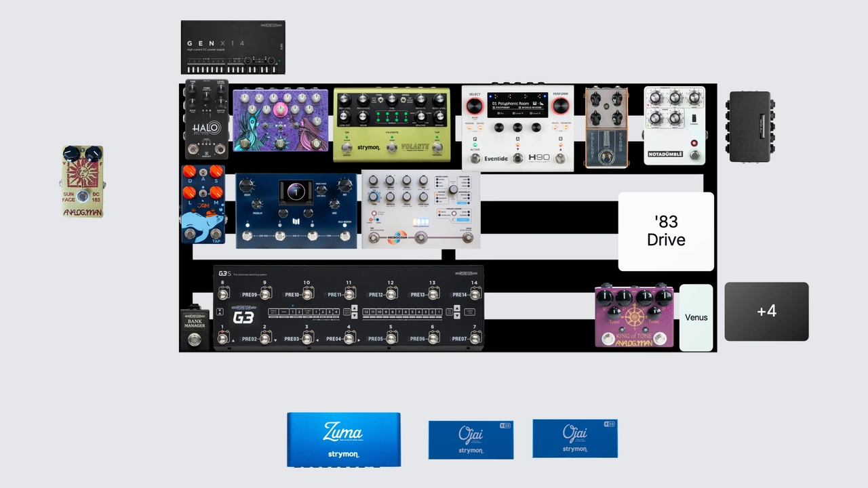Click footswitch 7 on the G3
Image resolution: width=868 pixels, height=488 pixels.
475,338
